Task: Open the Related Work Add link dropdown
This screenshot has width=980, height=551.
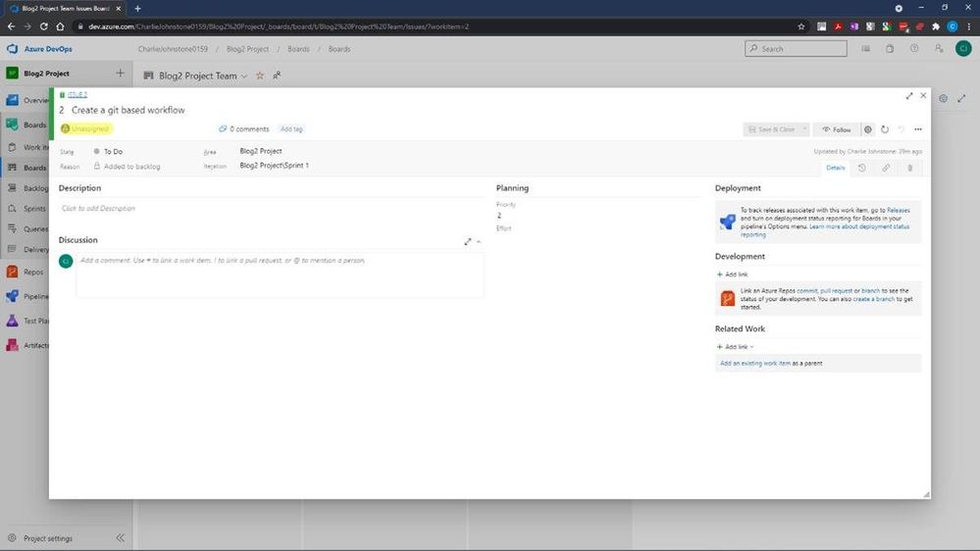Action: [736, 347]
